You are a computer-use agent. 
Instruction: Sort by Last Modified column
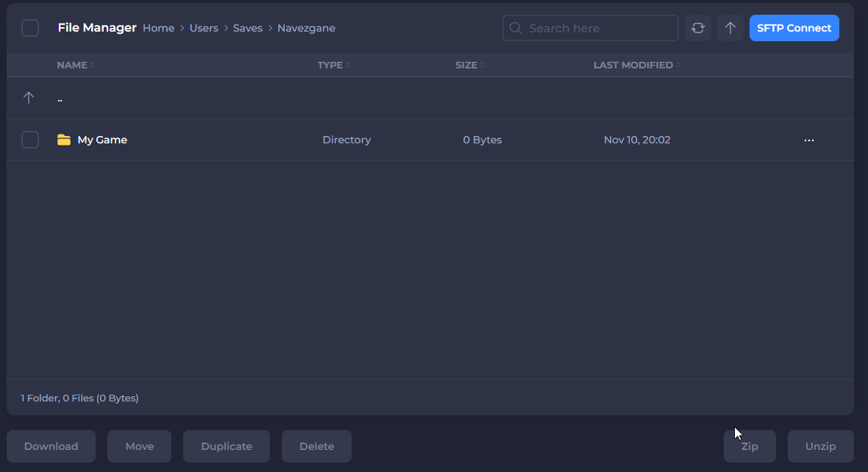633,65
